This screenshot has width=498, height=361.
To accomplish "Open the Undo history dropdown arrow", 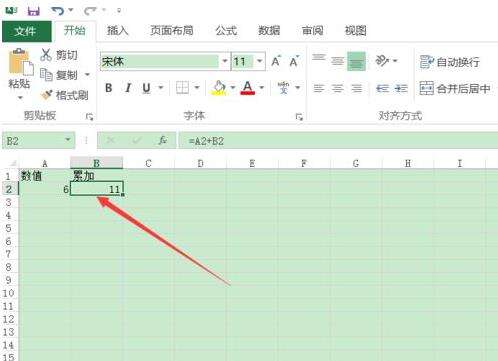I will (71, 10).
